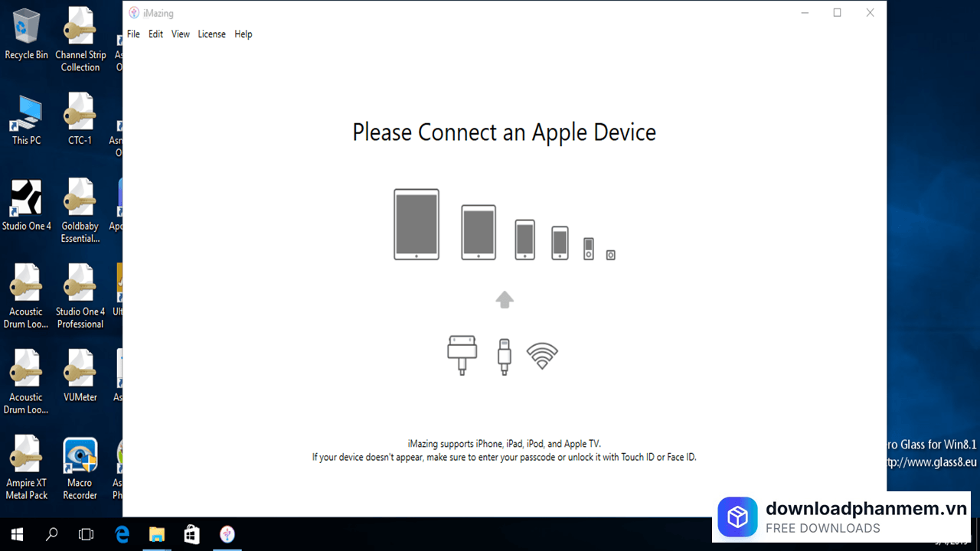Screen dimensions: 980x551
Task: Select Channel Strip Collection desktop file
Action: tap(80, 40)
